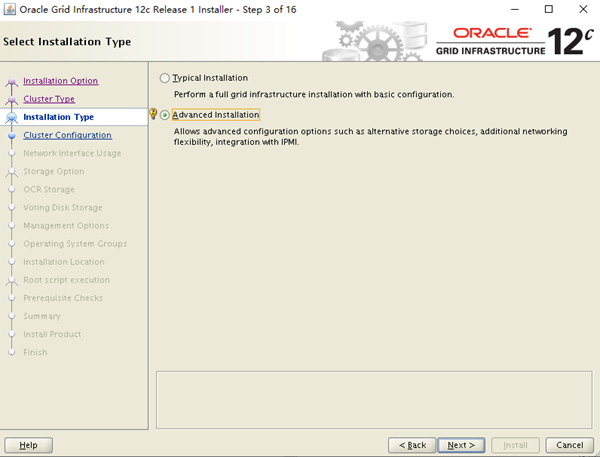This screenshot has width=600, height=457.
Task: Click the Prerequisite Checks step text
Action: 63,298
